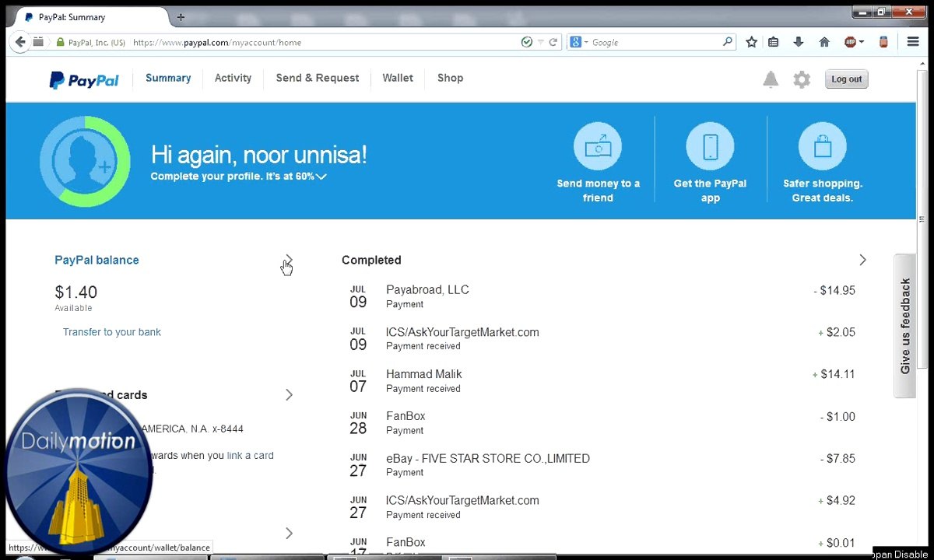The width and height of the screenshot is (934, 560).
Task: Click the green checkmark icon in address bar
Action: coord(527,42)
